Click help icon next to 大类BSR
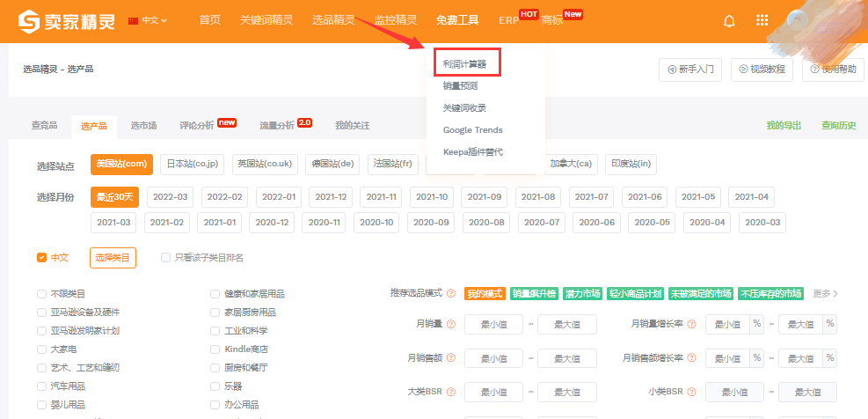This screenshot has height=419, width=868. coord(451,392)
